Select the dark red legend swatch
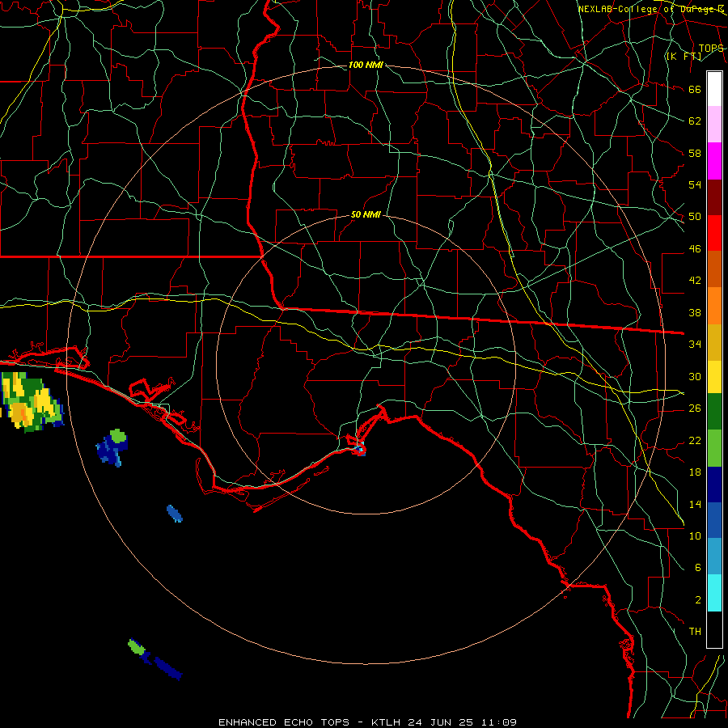The width and height of the screenshot is (728, 728). click(x=714, y=197)
